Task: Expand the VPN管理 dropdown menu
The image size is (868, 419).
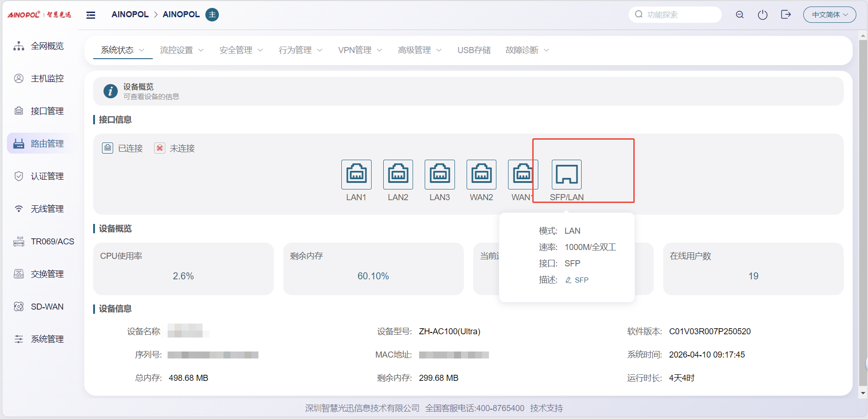Action: pos(359,50)
